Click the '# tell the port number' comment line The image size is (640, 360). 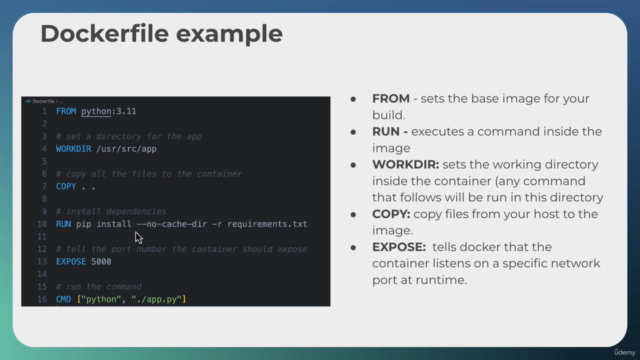(182, 249)
